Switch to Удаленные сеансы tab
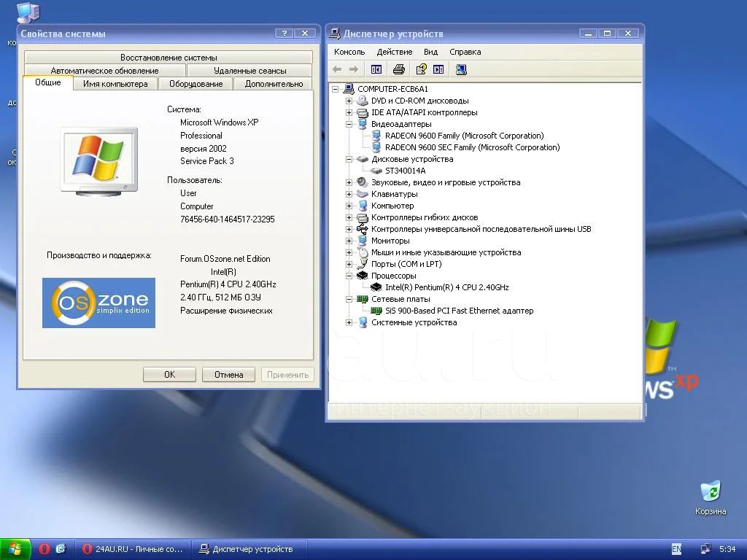The height and width of the screenshot is (560, 747). [x=250, y=71]
